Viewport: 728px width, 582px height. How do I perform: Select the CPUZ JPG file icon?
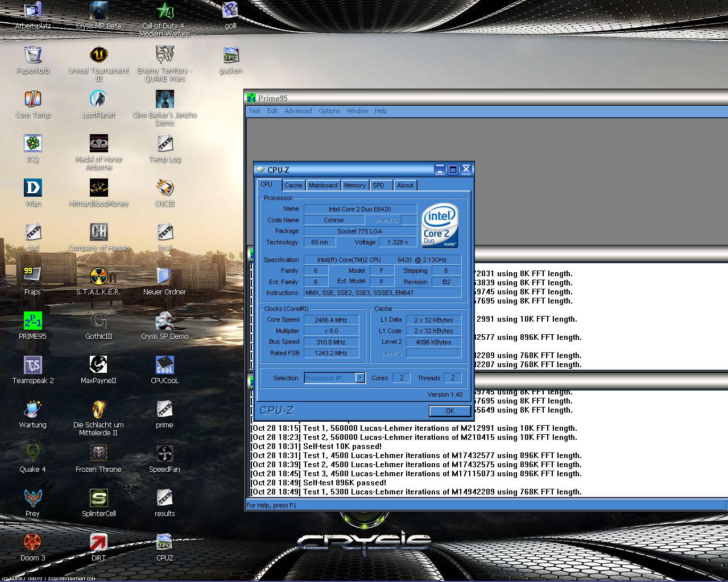[x=165, y=542]
